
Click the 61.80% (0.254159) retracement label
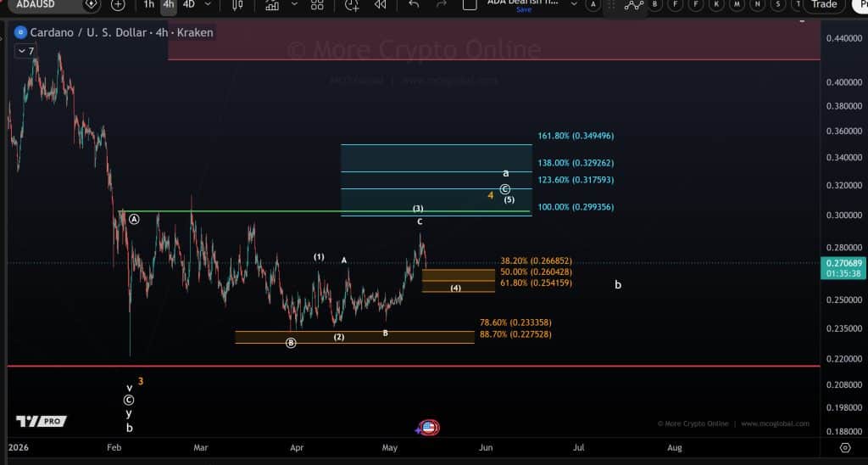(x=537, y=283)
